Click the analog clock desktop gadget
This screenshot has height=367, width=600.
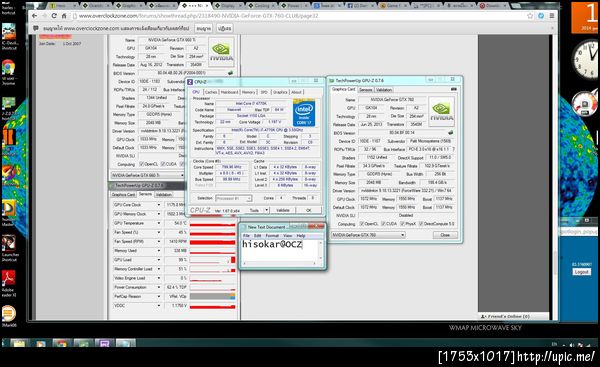pyautogui.click(x=585, y=59)
